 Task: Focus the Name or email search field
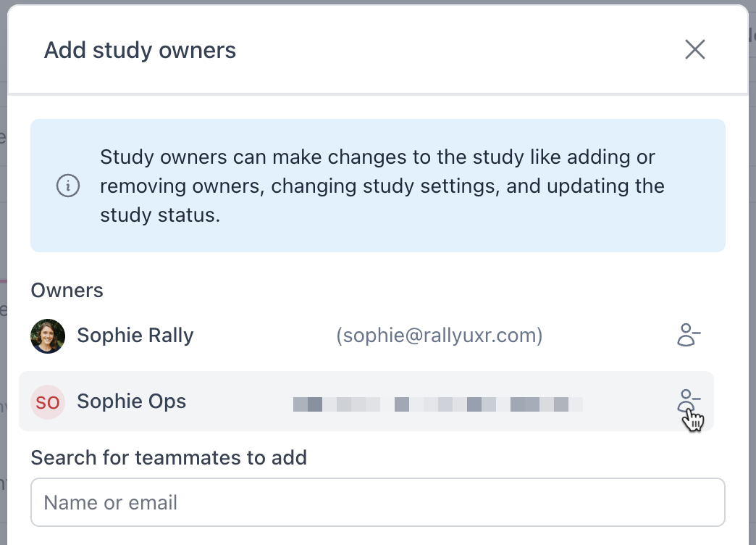pyautogui.click(x=377, y=502)
